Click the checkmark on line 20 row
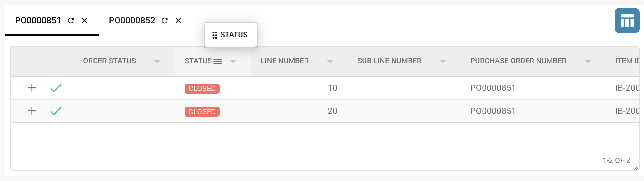The image size is (644, 181). [x=56, y=111]
